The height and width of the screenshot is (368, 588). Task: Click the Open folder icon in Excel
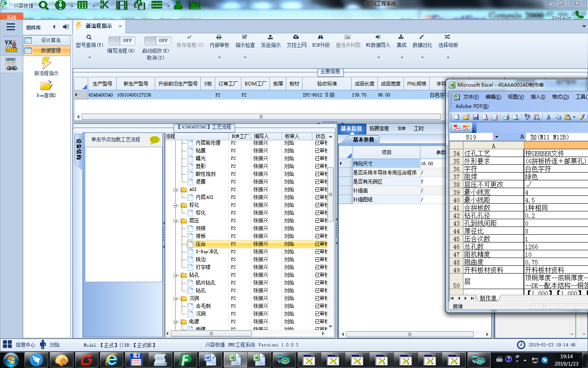466,117
